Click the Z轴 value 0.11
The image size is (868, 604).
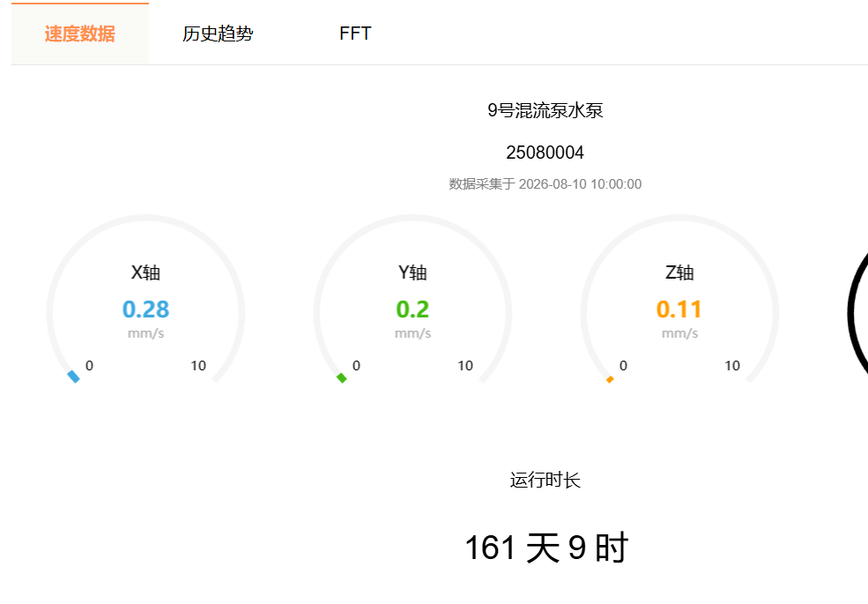(679, 309)
